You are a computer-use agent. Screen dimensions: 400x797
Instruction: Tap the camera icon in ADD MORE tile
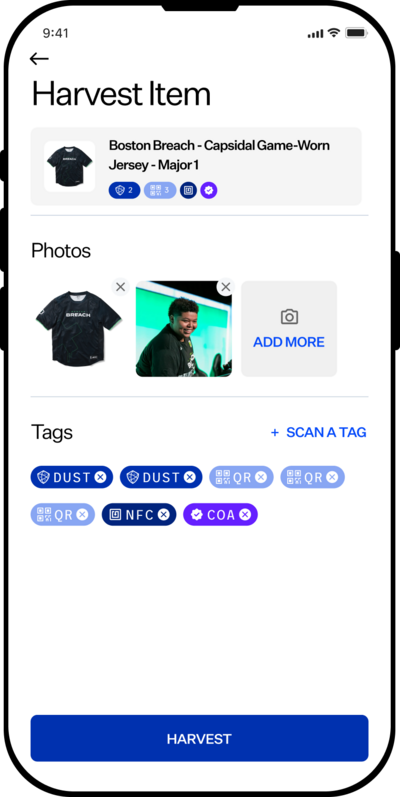coord(289,318)
